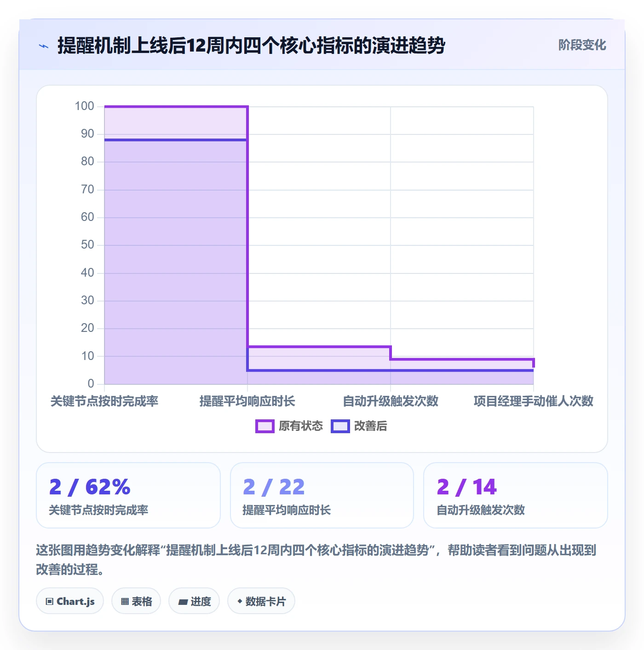The height and width of the screenshot is (650, 644).
Task: Click the 提醒平均响应时长 axis label
Action: click(x=247, y=401)
